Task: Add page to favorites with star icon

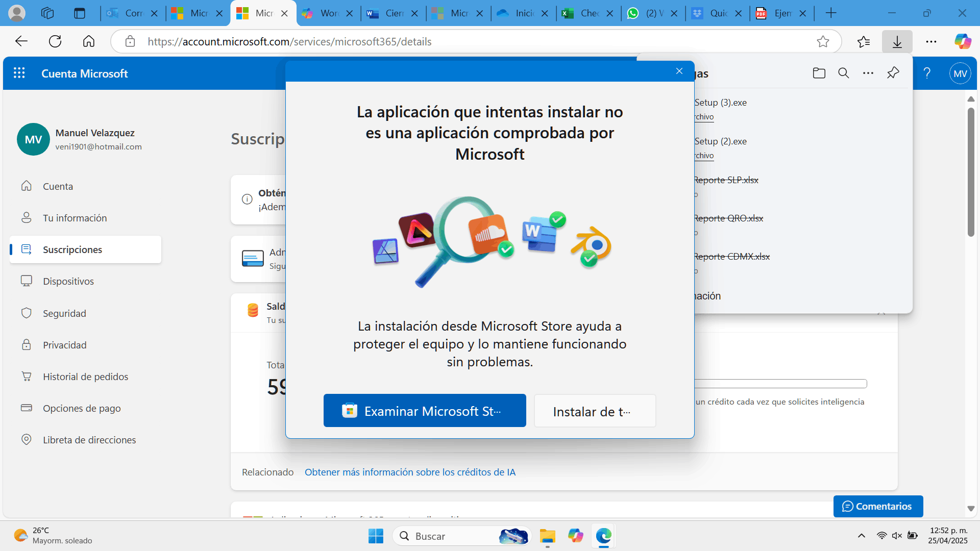Action: tap(823, 42)
